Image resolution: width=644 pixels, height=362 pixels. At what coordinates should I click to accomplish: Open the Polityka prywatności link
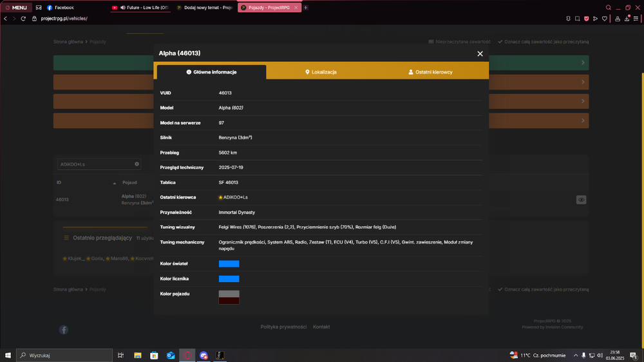283,327
